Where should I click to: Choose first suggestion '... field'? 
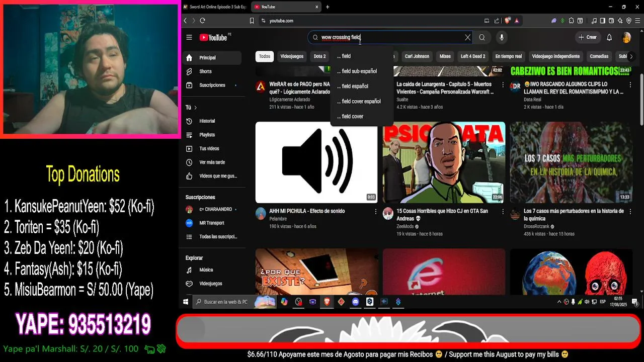pyautogui.click(x=361, y=56)
